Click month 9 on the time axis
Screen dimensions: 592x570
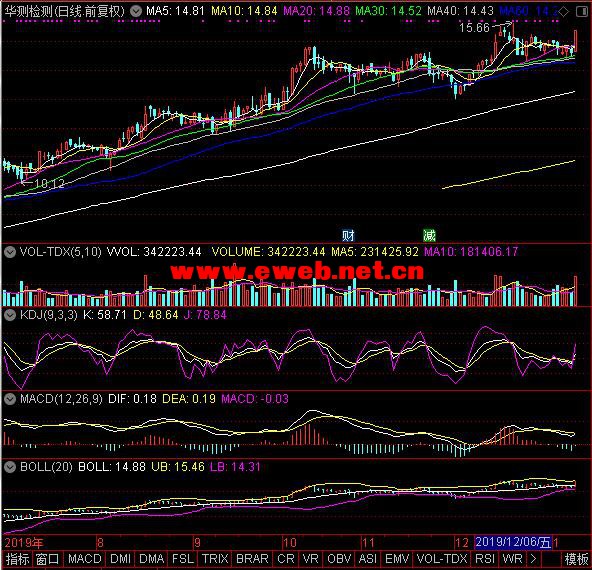pyautogui.click(x=197, y=543)
